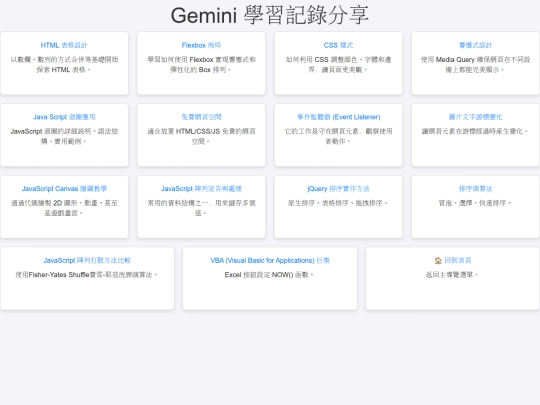Open the CSS 樣式 link

(x=338, y=45)
